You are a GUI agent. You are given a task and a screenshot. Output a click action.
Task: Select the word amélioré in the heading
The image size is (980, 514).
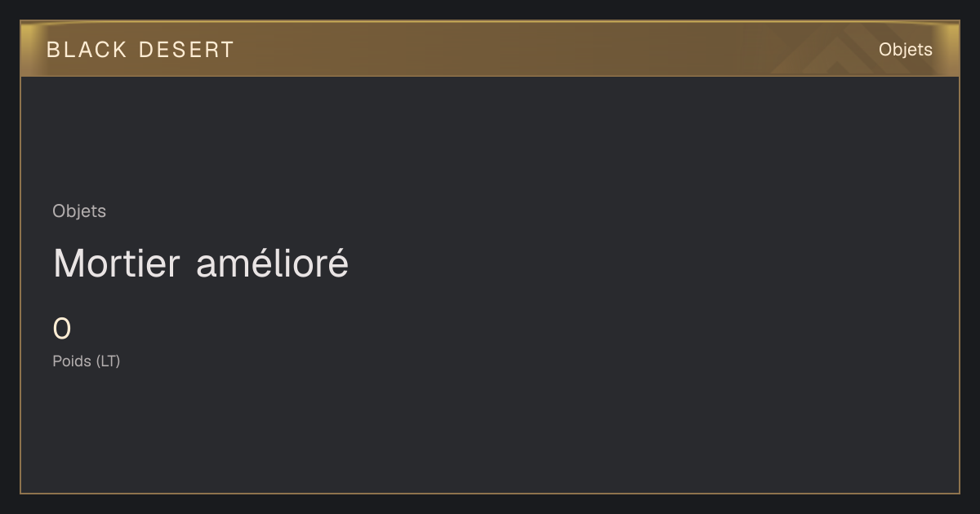pyautogui.click(x=273, y=264)
